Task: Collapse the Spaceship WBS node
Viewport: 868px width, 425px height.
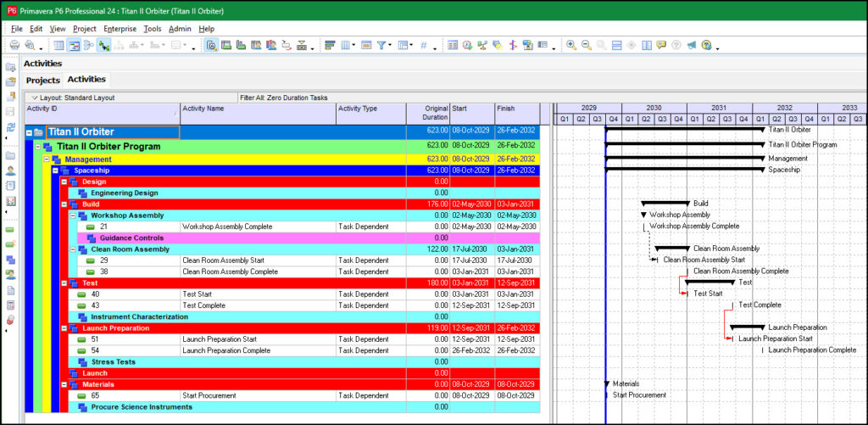Action: click(x=55, y=171)
